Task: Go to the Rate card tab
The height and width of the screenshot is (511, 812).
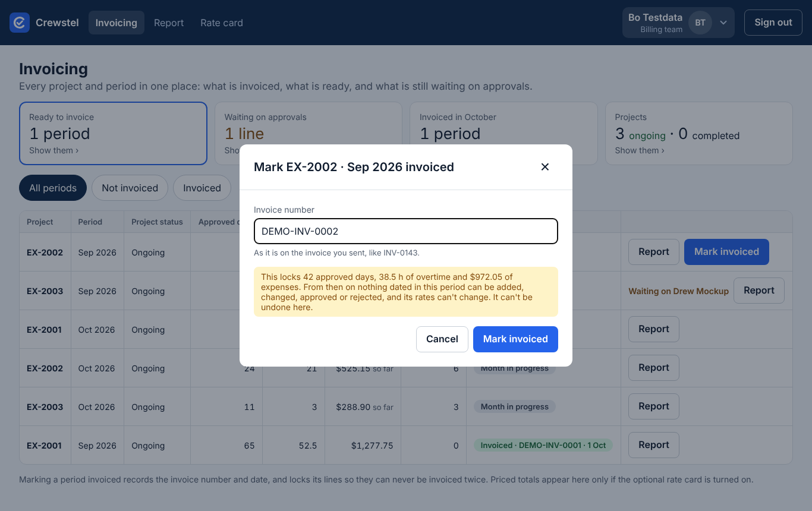Action: pos(222,23)
